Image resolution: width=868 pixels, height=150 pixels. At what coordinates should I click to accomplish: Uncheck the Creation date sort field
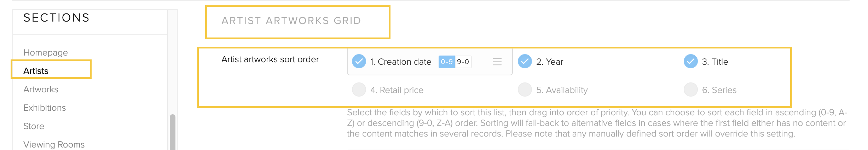click(359, 61)
